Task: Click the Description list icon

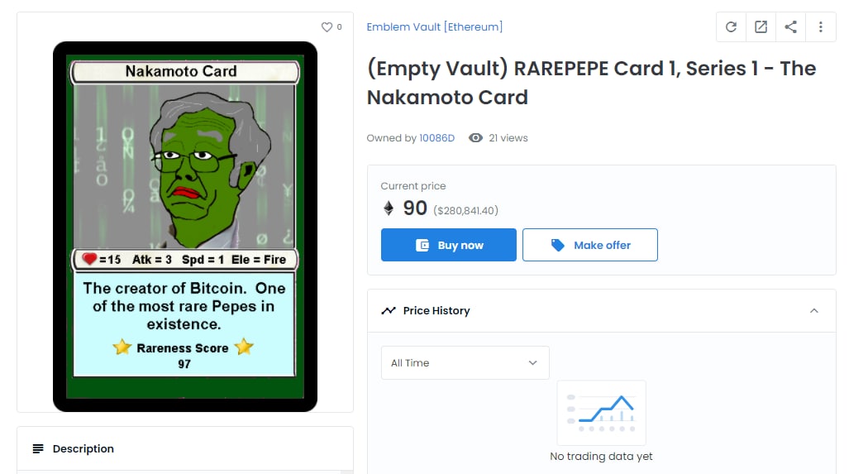Action: 38,448
